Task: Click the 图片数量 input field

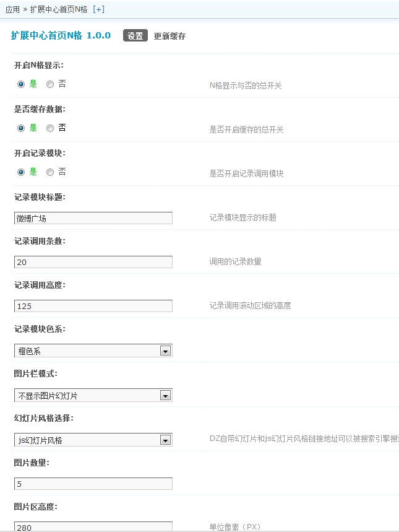Action: (93, 484)
